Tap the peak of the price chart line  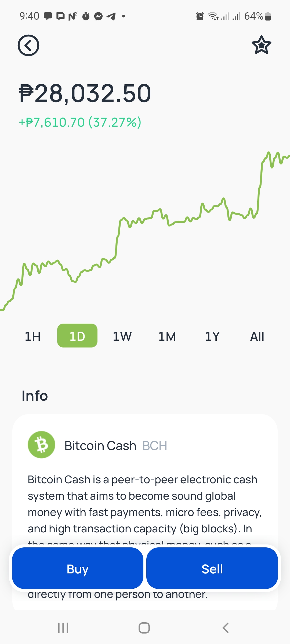[x=268, y=153]
